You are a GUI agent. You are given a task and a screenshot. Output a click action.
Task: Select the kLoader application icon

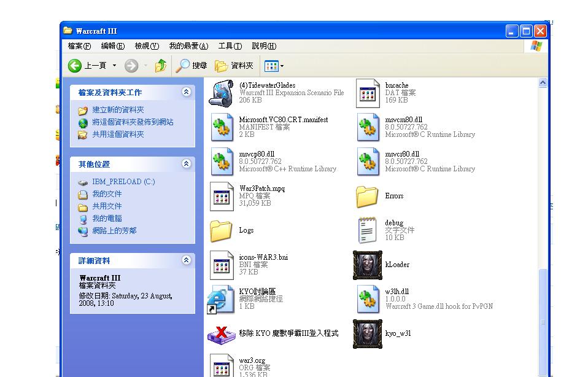click(368, 265)
